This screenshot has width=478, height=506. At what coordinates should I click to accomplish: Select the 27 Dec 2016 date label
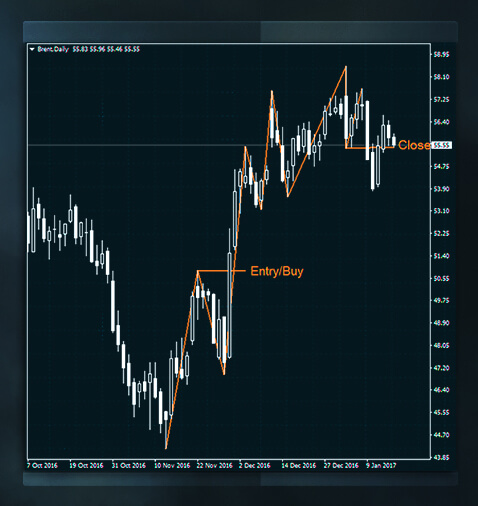[x=341, y=465]
